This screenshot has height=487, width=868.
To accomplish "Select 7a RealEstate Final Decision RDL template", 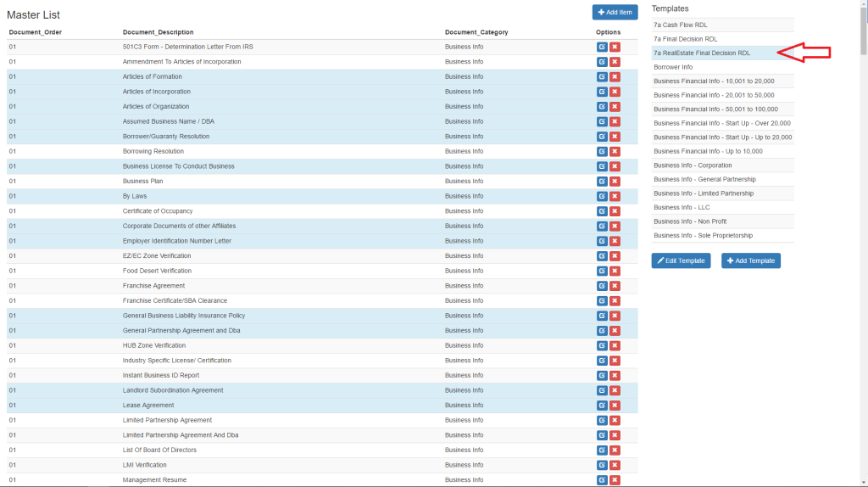I will tap(722, 53).
